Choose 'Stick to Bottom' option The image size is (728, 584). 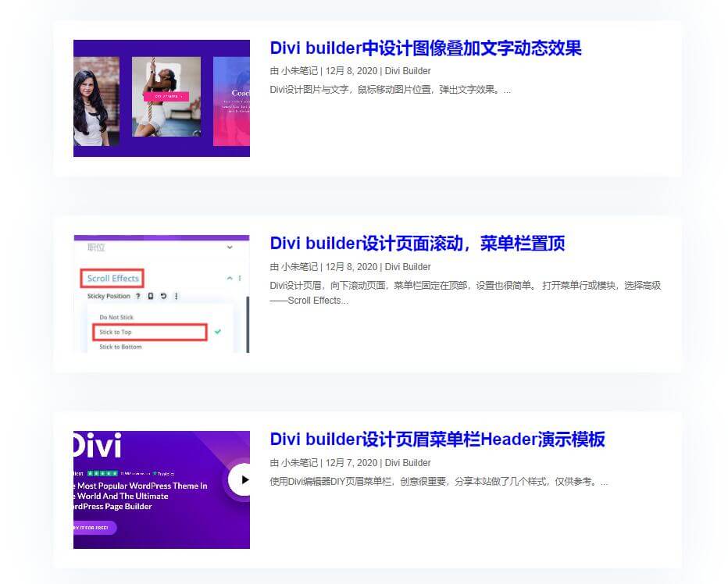point(120,347)
